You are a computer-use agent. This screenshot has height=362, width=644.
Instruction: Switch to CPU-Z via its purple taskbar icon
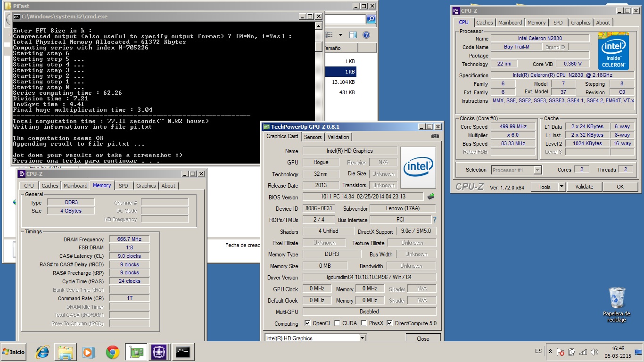[x=159, y=352]
